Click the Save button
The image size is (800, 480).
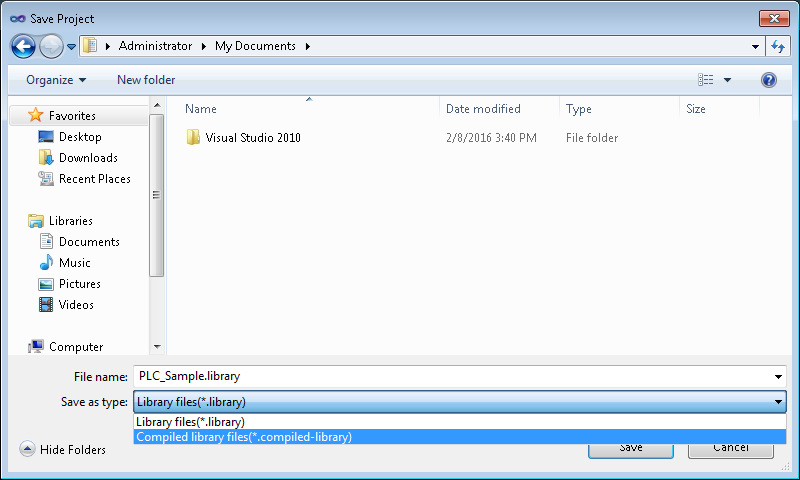click(631, 450)
